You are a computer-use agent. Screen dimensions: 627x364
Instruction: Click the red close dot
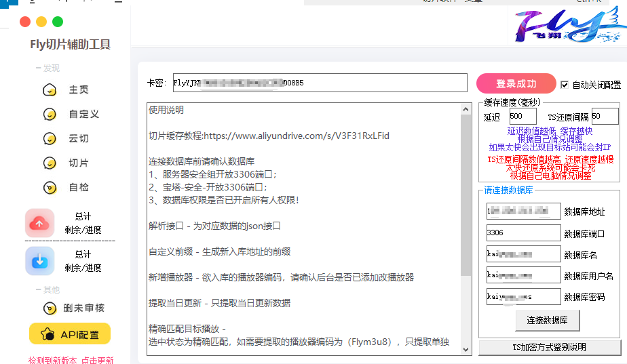pos(25,22)
